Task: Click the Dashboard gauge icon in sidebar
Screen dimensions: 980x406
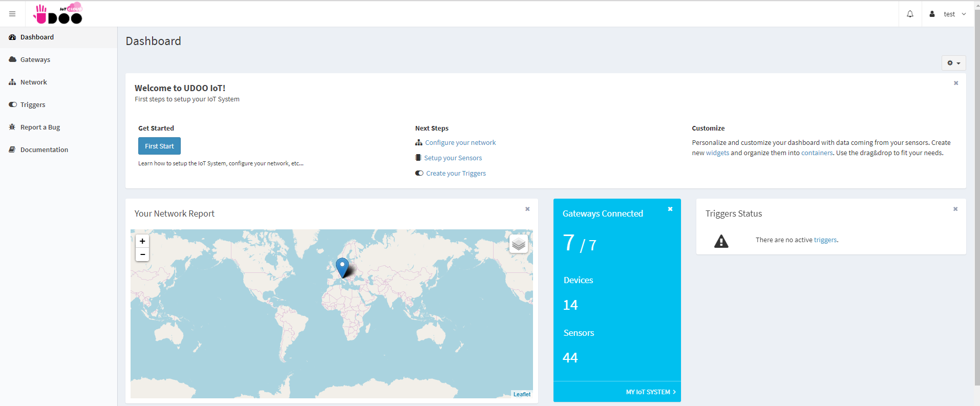Action: click(x=12, y=37)
